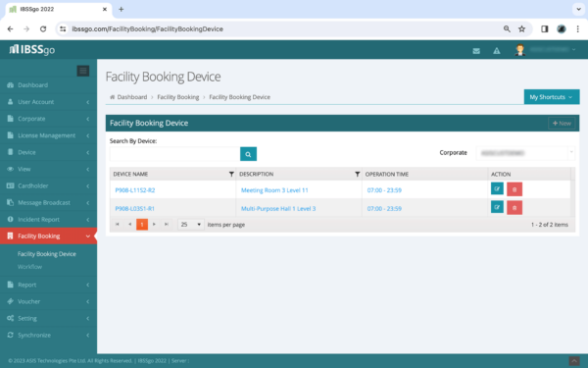Toggle the sidebar hamburger menu button

click(83, 71)
